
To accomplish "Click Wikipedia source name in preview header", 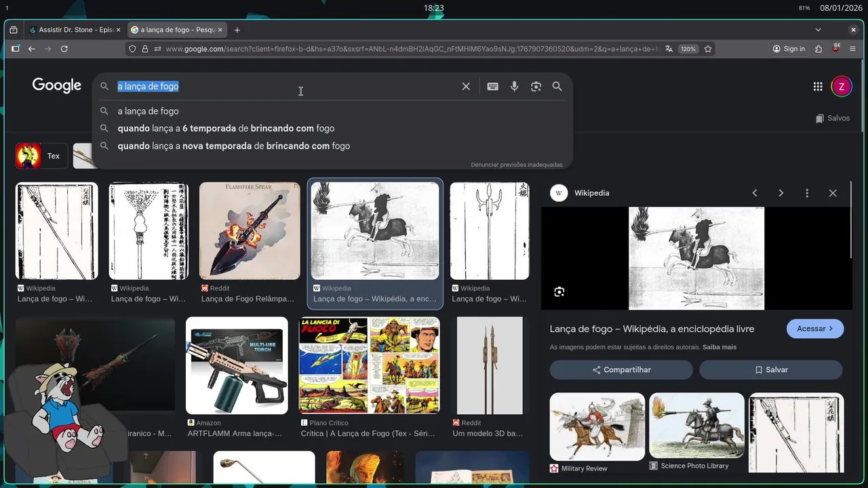I will [592, 193].
